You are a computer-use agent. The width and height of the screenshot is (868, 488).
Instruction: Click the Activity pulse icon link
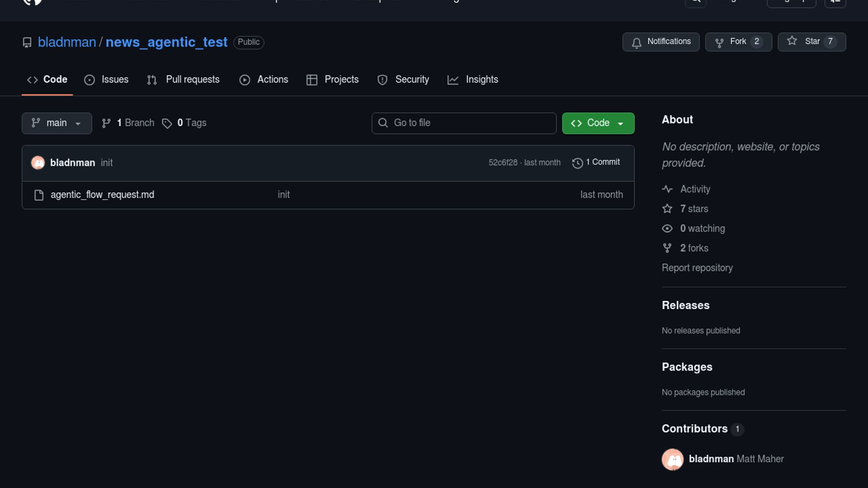click(x=667, y=189)
